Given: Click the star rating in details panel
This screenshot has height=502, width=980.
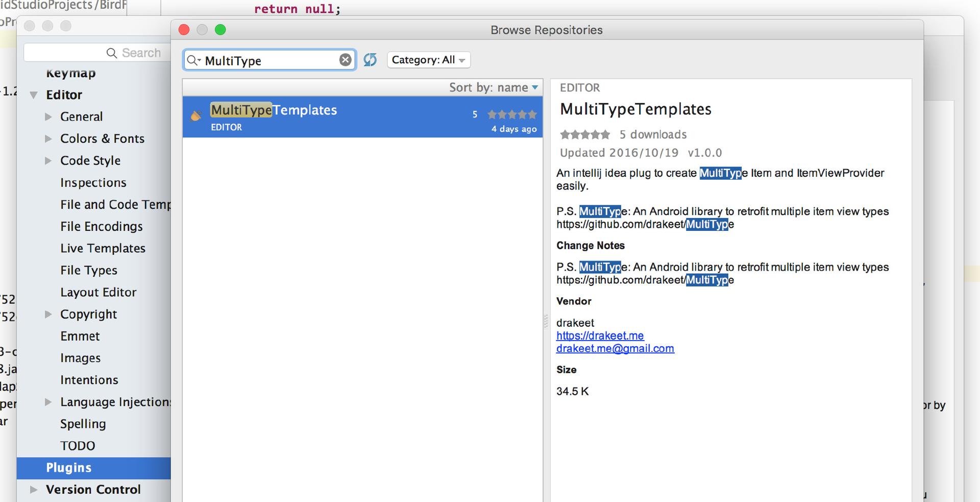Looking at the screenshot, I should (584, 135).
